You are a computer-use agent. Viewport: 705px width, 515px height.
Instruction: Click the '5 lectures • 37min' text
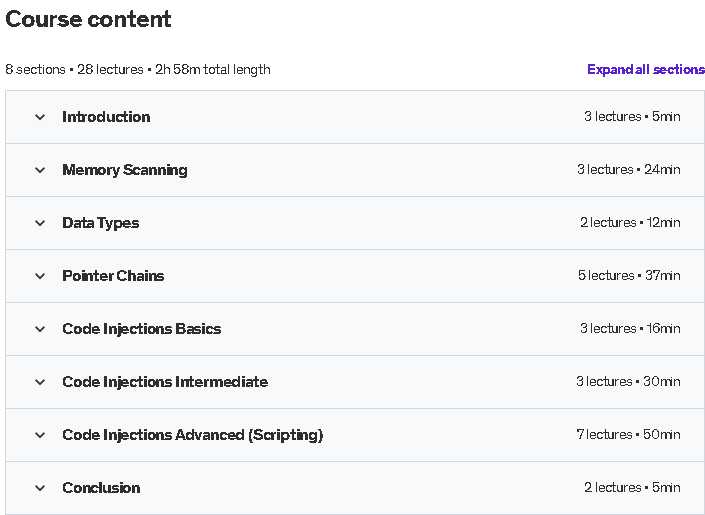tap(629, 275)
